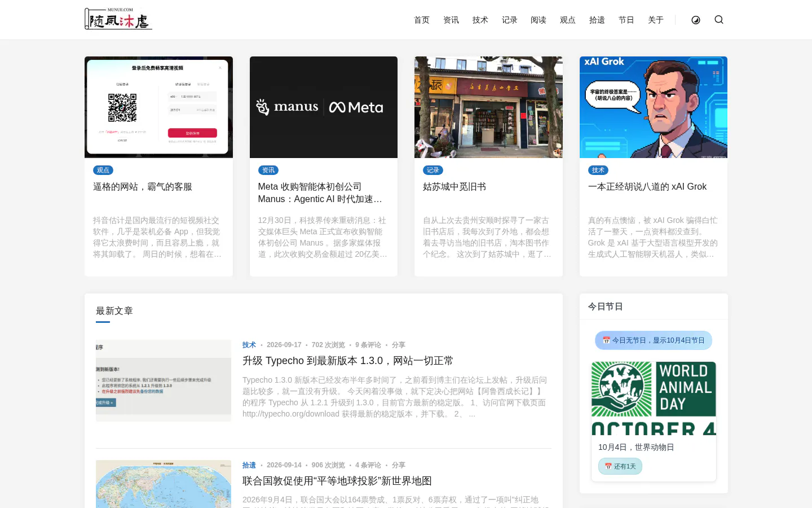Click 702 次浏览 view count
Viewport: 812px width, 508px height.
(328, 345)
